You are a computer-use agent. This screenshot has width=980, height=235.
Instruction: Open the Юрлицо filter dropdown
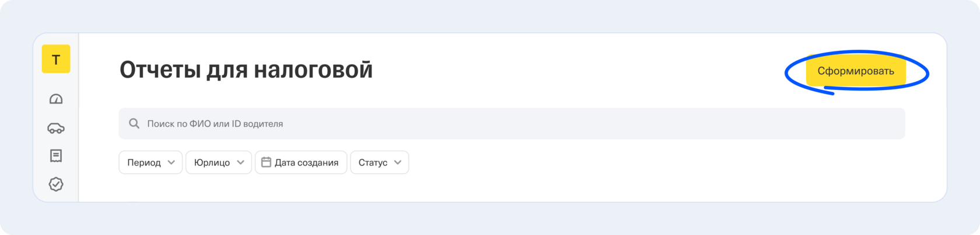218,163
